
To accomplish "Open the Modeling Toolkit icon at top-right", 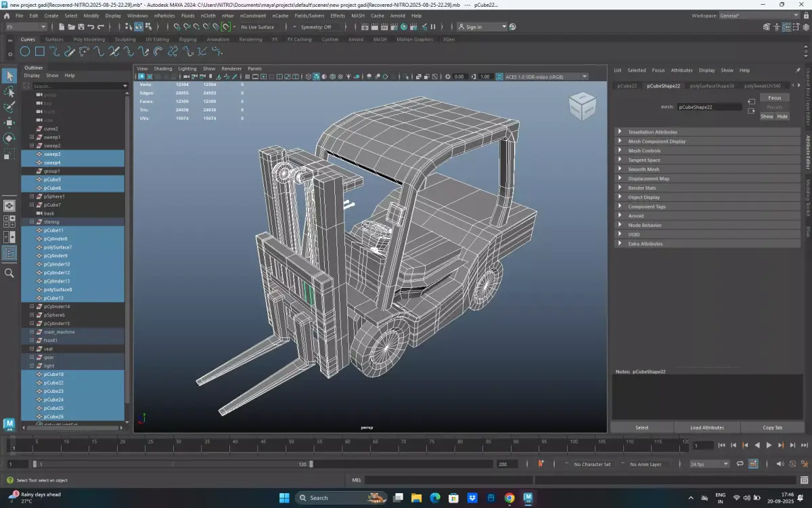I will [767, 27].
